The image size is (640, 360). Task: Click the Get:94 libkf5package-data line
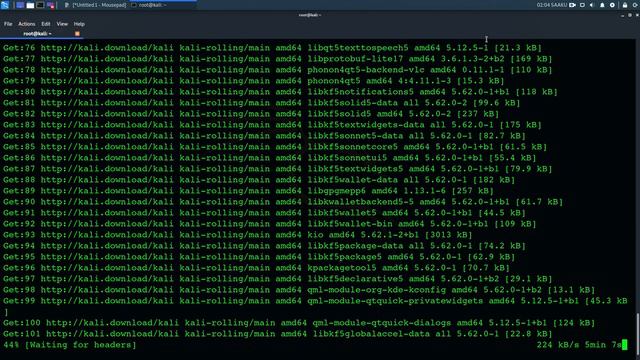tap(264, 246)
